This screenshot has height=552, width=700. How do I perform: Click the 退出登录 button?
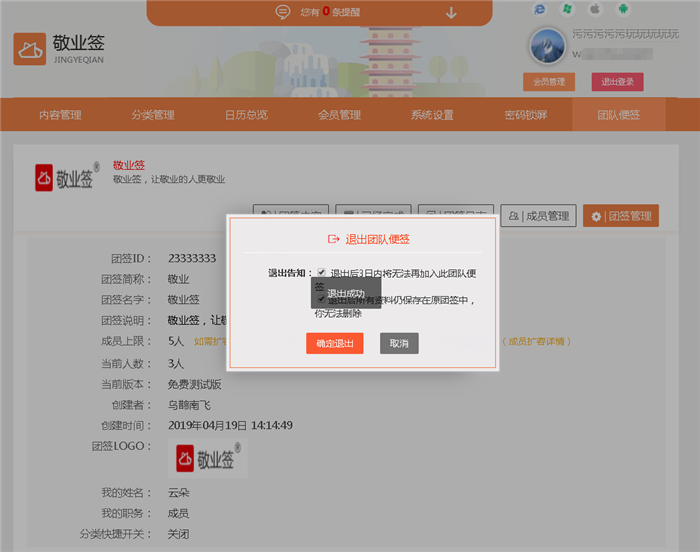(x=617, y=82)
